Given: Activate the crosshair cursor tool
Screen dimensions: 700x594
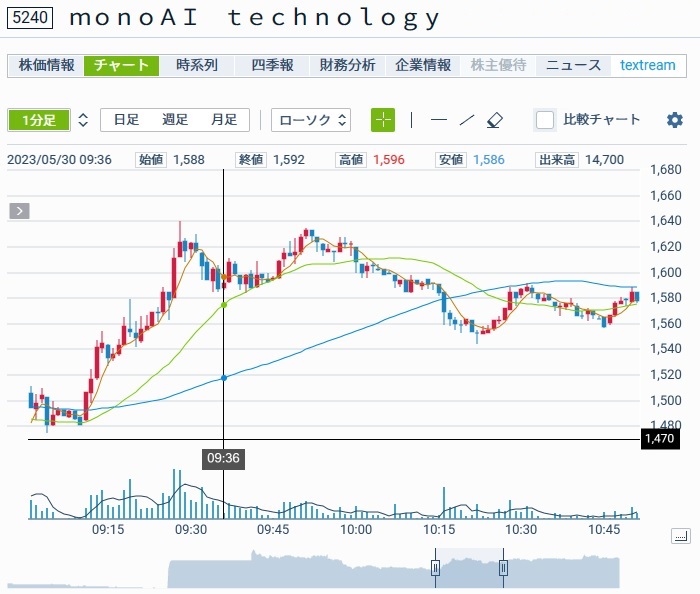Looking at the screenshot, I should tap(383, 120).
